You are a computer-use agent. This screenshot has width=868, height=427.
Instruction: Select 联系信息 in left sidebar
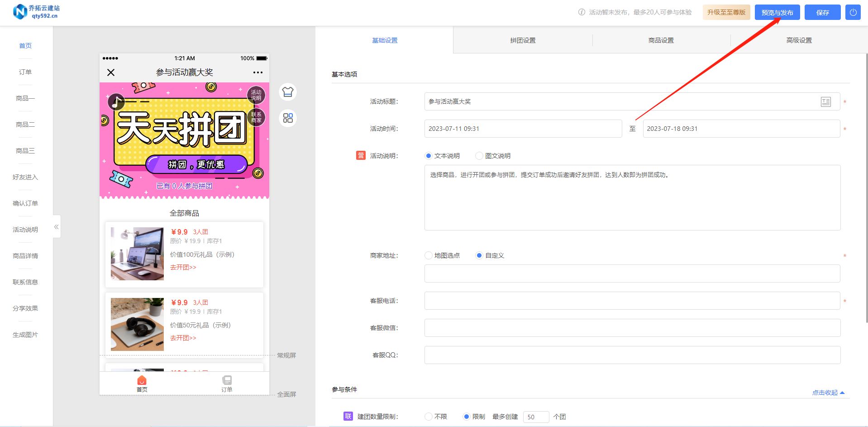(x=25, y=282)
